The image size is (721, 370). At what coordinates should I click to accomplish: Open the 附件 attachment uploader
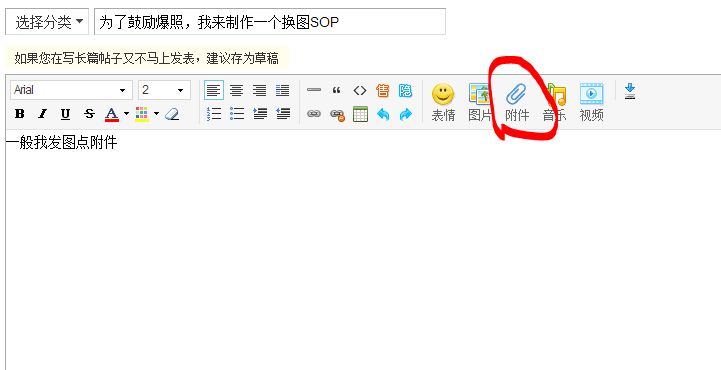pyautogui.click(x=517, y=102)
